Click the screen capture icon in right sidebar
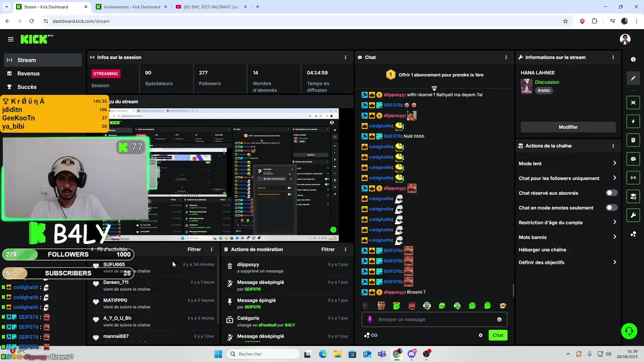Screen dimensions: 644x362 coord(633,103)
